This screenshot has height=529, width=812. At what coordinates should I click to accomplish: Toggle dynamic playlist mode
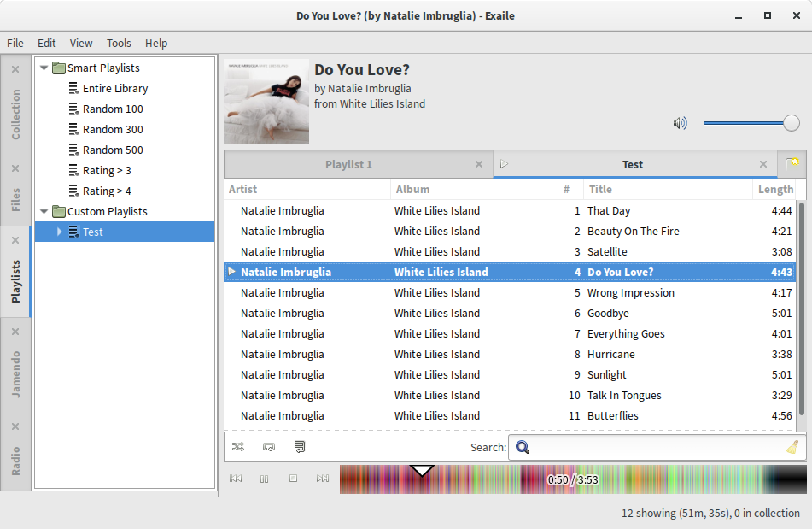click(x=300, y=447)
